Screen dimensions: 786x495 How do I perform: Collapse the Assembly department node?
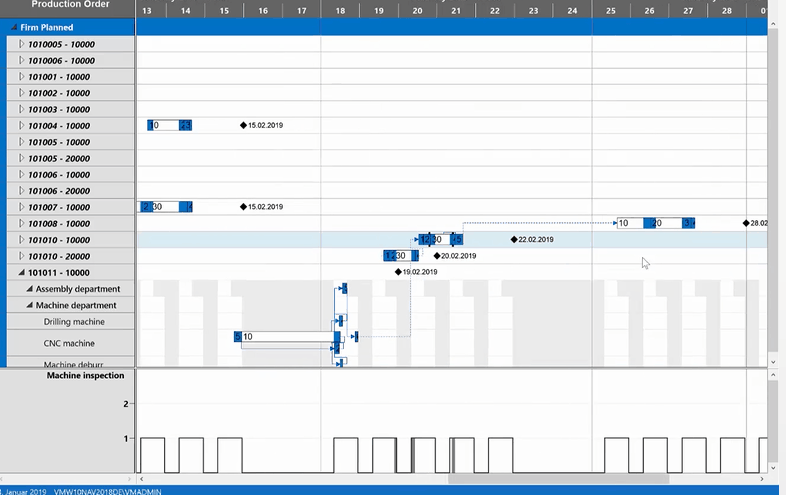[x=29, y=289]
